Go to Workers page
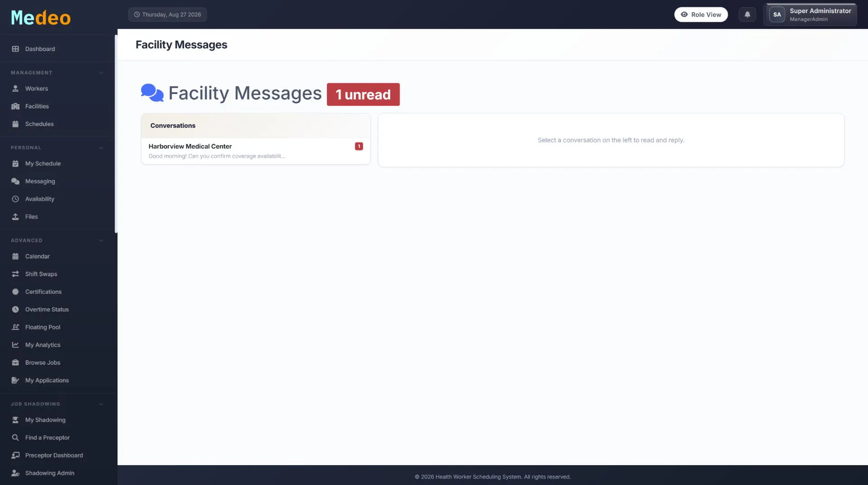This screenshot has height=485, width=868. 57,89
